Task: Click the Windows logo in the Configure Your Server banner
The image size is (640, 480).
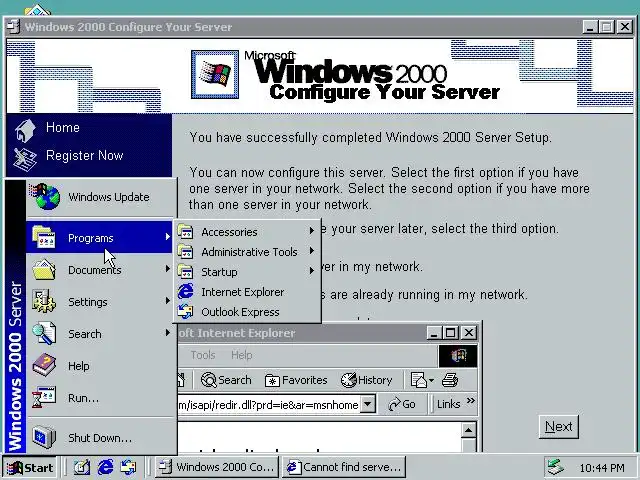Action: [x=215, y=74]
